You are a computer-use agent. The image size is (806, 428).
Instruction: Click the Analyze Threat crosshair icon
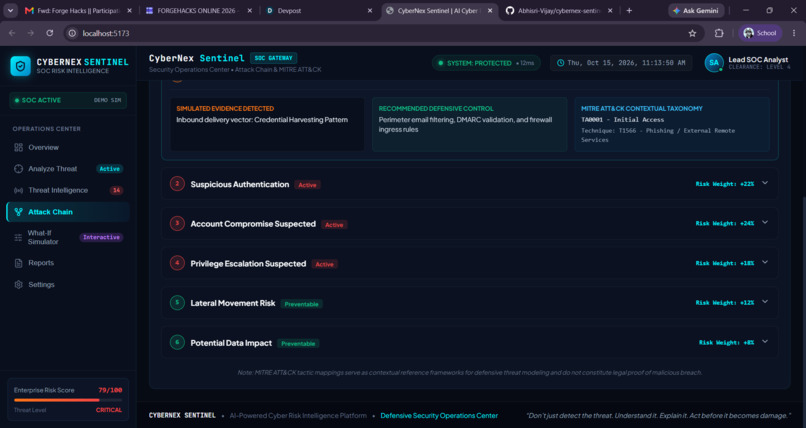pyautogui.click(x=19, y=169)
